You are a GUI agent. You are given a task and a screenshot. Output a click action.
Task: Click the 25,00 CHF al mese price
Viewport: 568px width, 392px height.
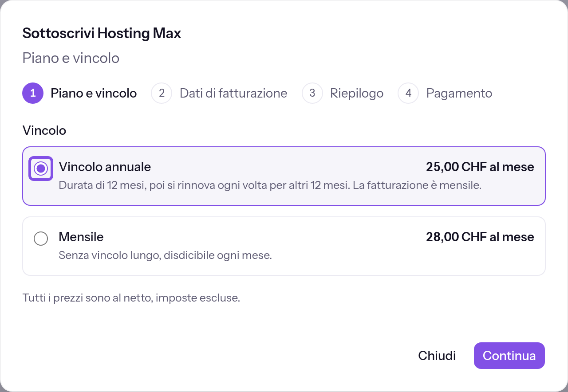(480, 167)
